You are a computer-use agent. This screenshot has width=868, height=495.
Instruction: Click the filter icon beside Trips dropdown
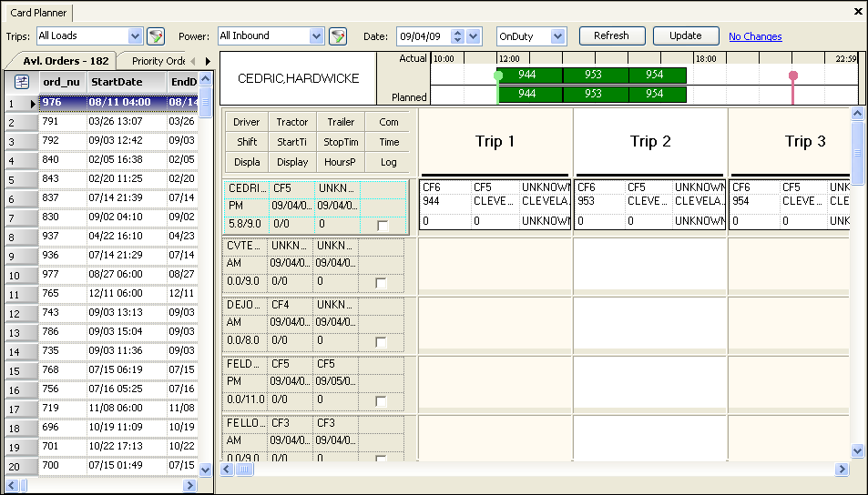point(156,36)
